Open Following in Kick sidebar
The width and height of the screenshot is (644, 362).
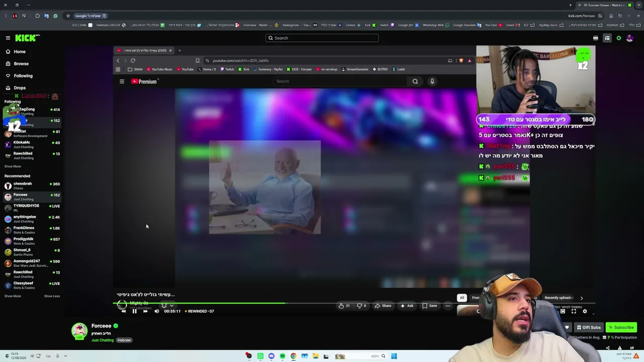(x=19, y=76)
